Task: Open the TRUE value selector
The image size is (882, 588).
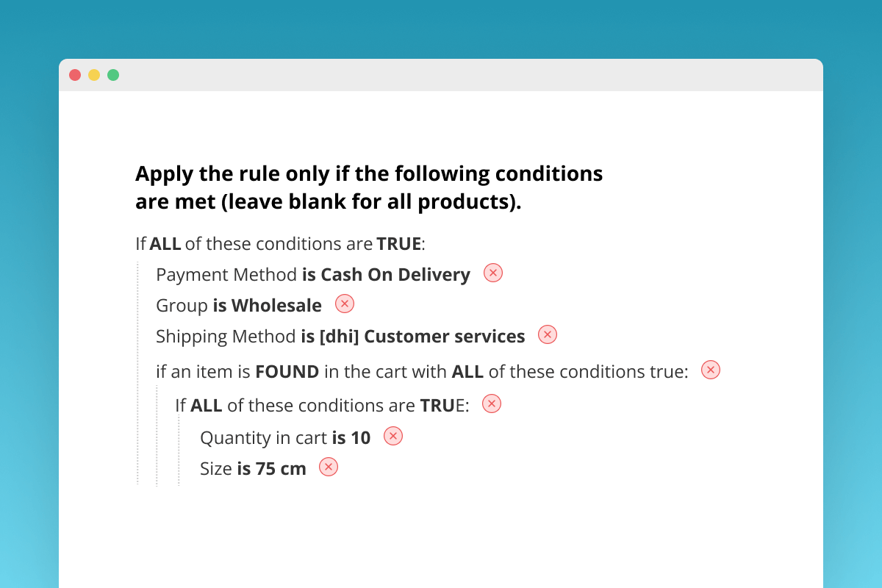Action: coord(400,243)
